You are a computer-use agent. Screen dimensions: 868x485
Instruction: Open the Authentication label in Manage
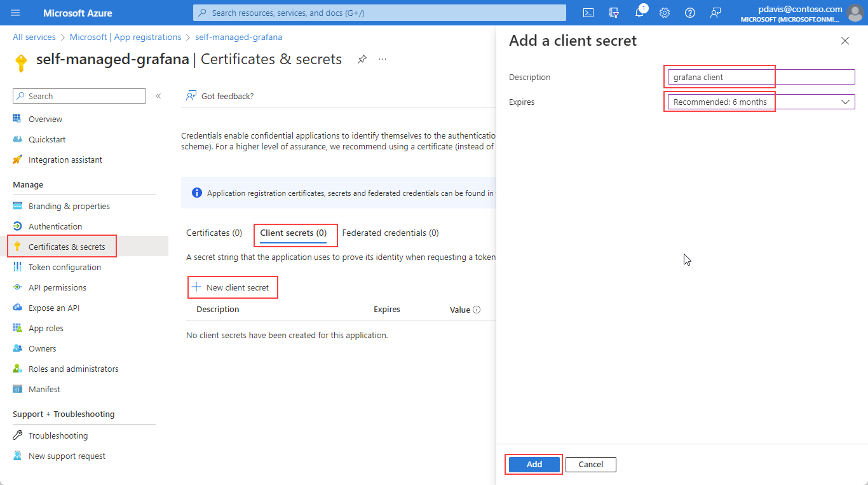click(55, 226)
